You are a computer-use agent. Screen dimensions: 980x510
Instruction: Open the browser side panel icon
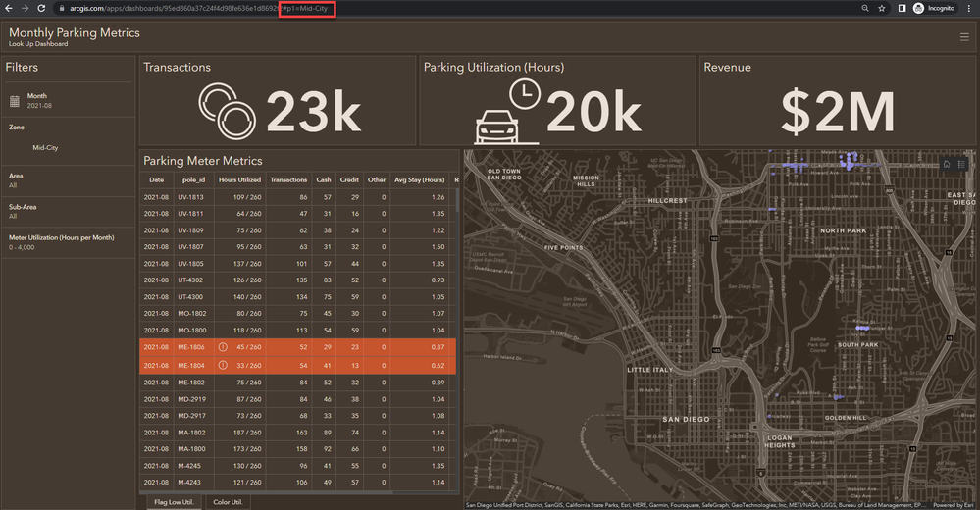click(x=902, y=8)
